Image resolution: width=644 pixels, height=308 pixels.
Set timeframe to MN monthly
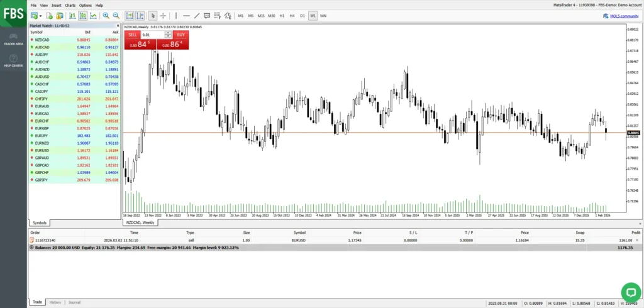323,16
